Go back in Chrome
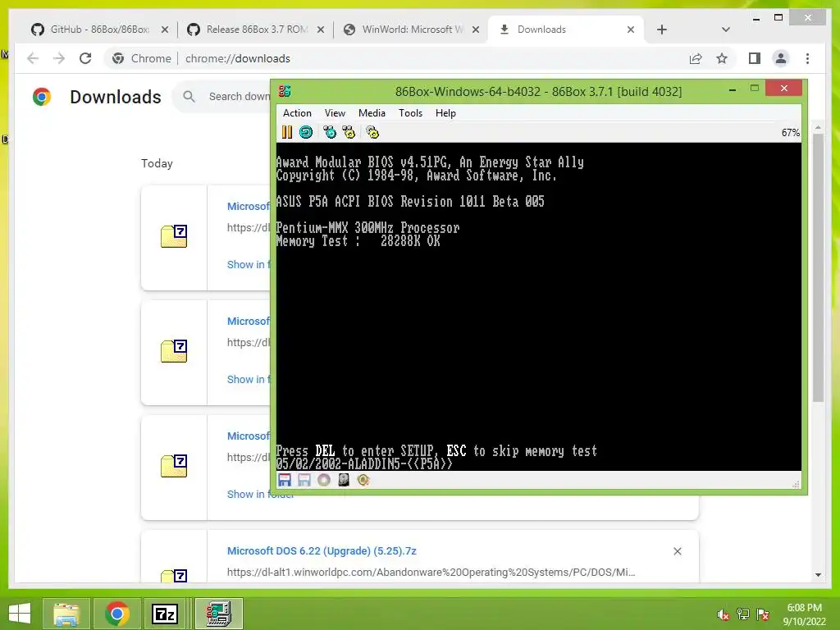The height and width of the screenshot is (630, 840). pos(33,58)
